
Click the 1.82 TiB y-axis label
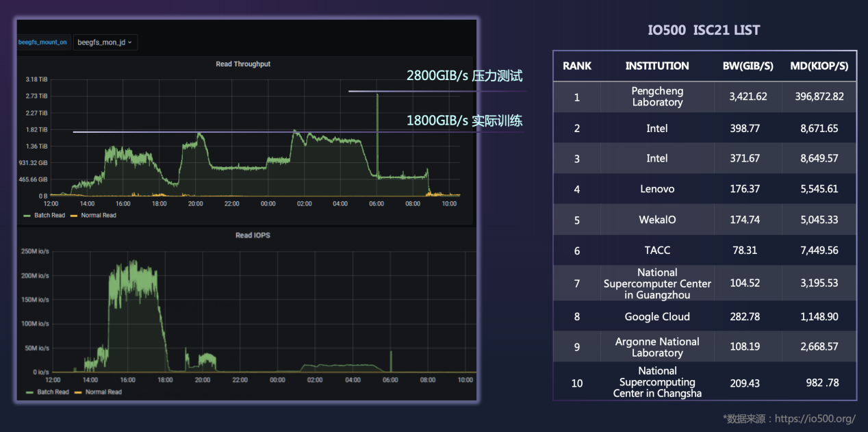(36, 129)
